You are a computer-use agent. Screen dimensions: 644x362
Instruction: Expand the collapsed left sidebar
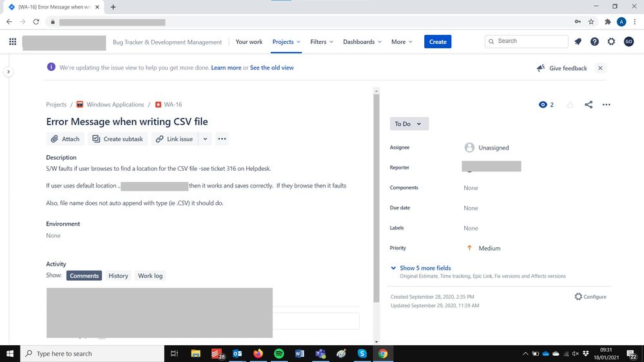click(8, 72)
